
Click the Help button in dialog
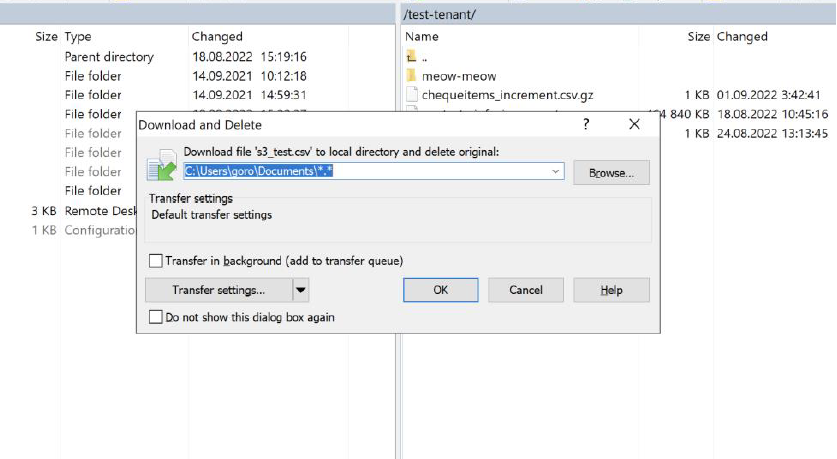(x=611, y=290)
